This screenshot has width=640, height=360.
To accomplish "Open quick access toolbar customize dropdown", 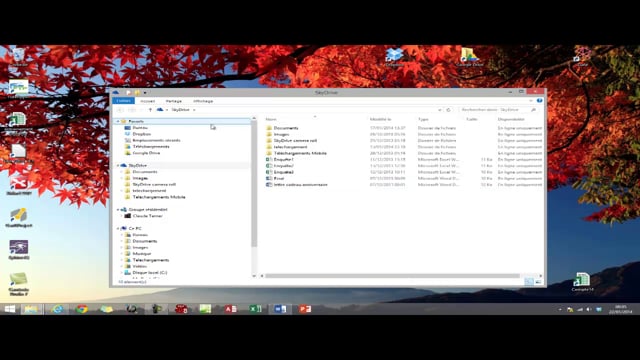I will [145, 93].
